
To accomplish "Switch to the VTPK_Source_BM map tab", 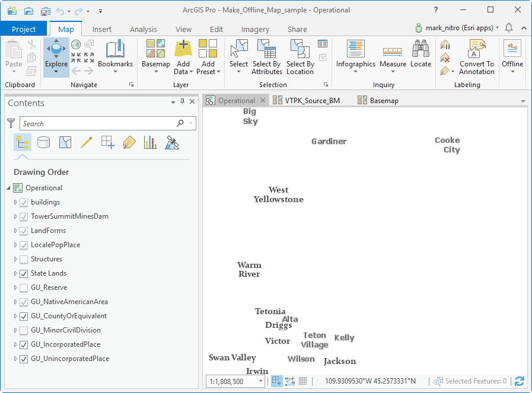I will coord(307,101).
